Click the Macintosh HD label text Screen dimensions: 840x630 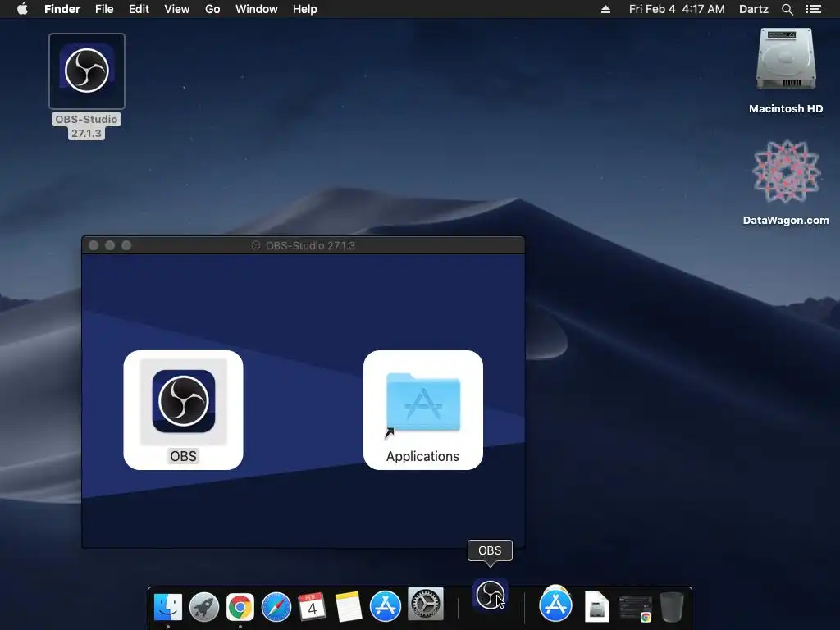pyautogui.click(x=786, y=109)
